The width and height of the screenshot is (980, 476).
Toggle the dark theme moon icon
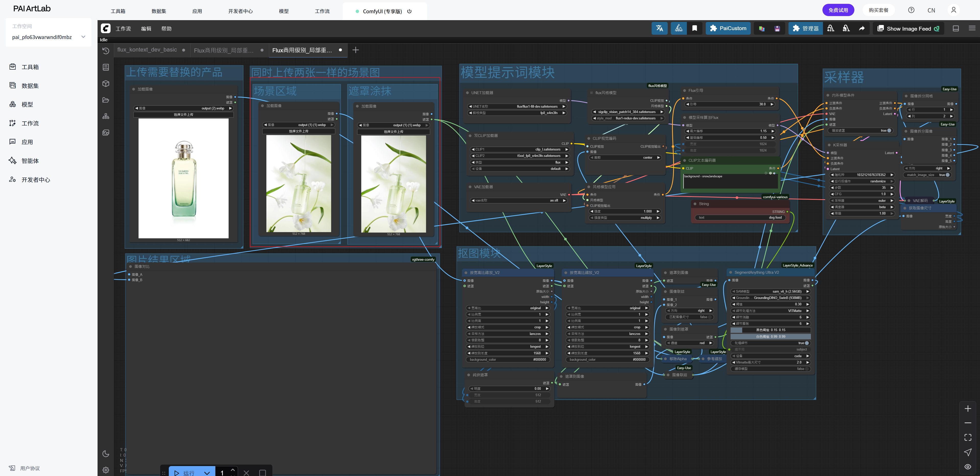coord(106,454)
